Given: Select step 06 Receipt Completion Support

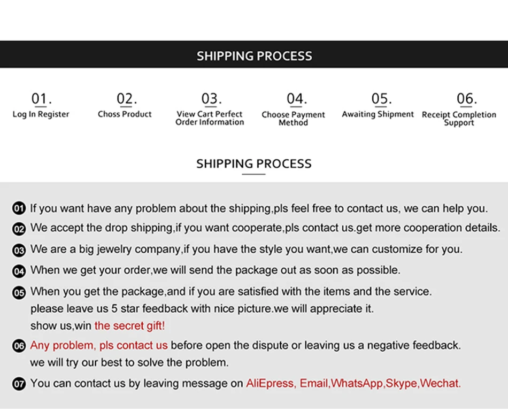Looking at the screenshot, I should coord(459,110).
